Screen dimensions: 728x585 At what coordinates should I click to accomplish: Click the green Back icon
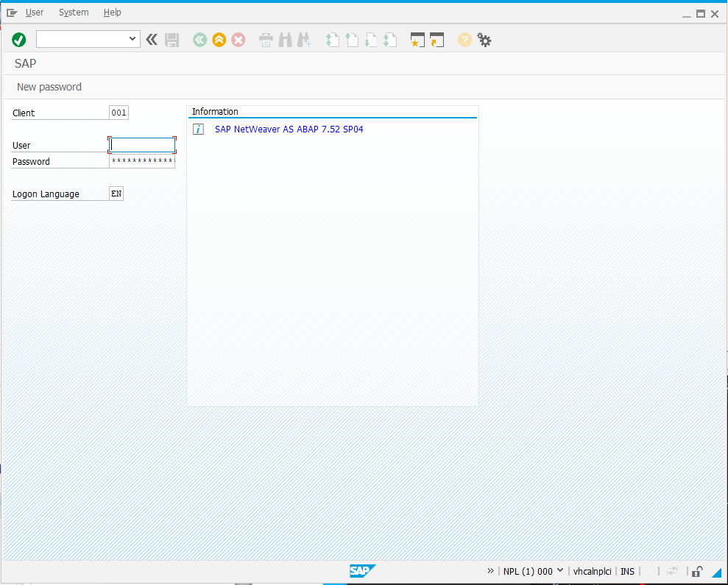[200, 40]
